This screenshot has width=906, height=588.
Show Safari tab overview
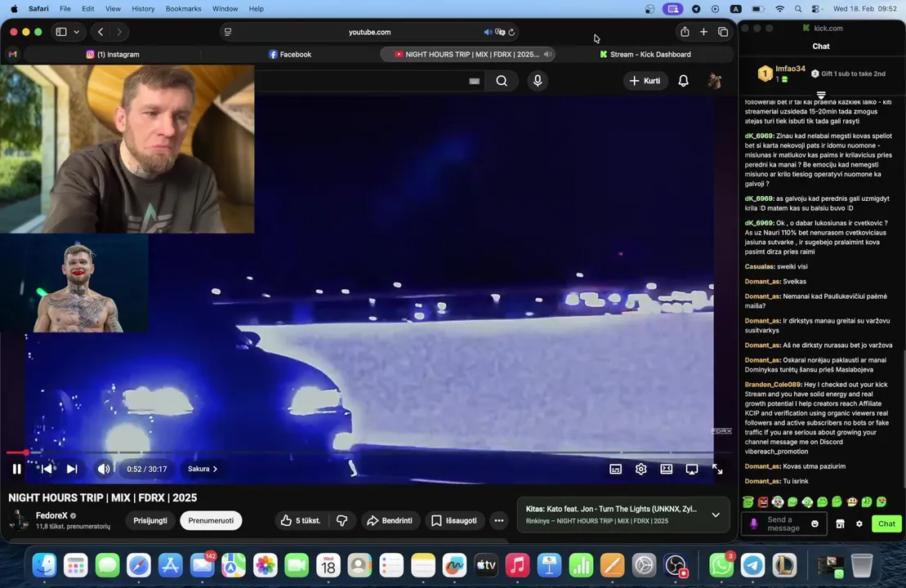coord(723,32)
